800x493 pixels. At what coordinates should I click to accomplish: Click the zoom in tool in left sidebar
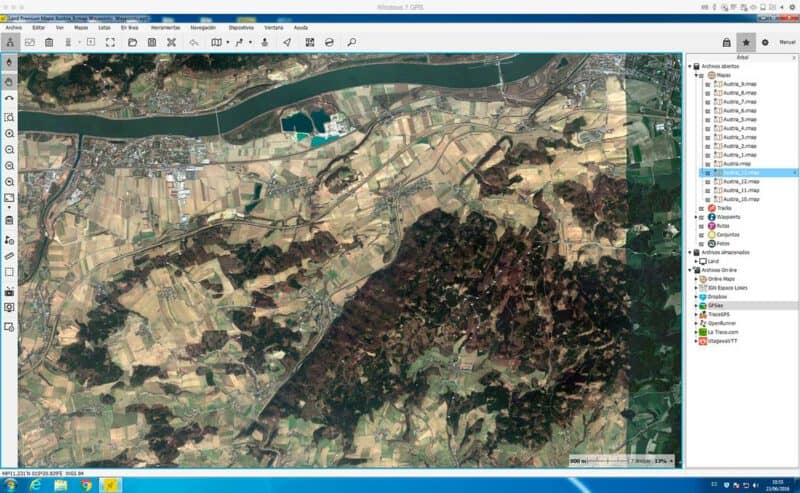[x=9, y=133]
